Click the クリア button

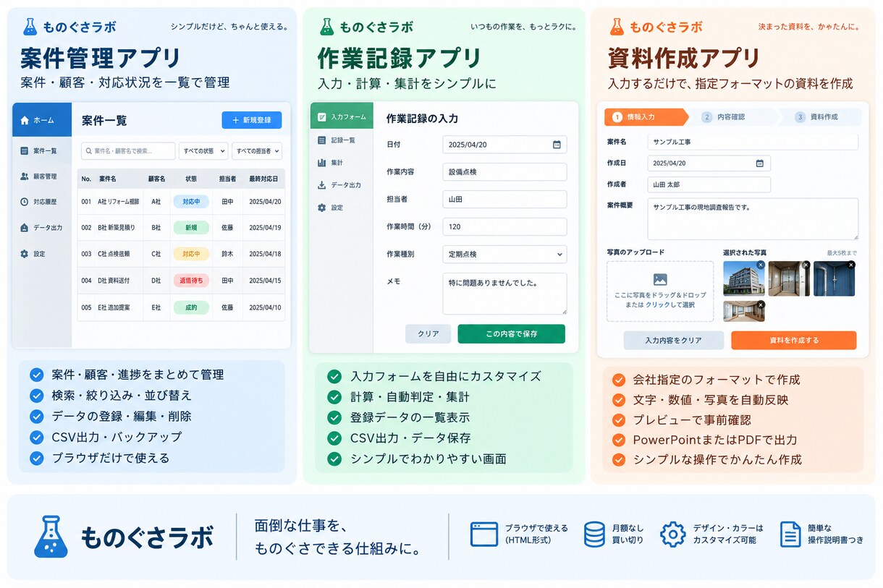tap(428, 333)
